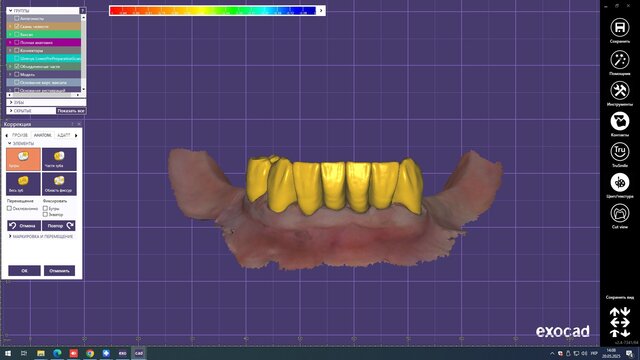Image resolution: width=640 pixels, height=360 pixels.
Task: Open Windows Start menu
Action: tap(8, 353)
